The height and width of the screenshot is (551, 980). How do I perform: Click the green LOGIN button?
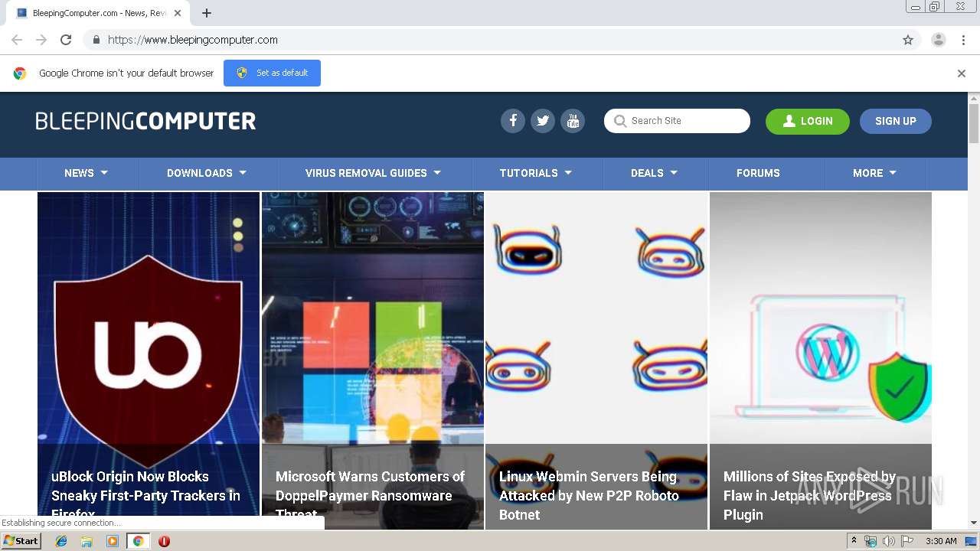click(808, 121)
